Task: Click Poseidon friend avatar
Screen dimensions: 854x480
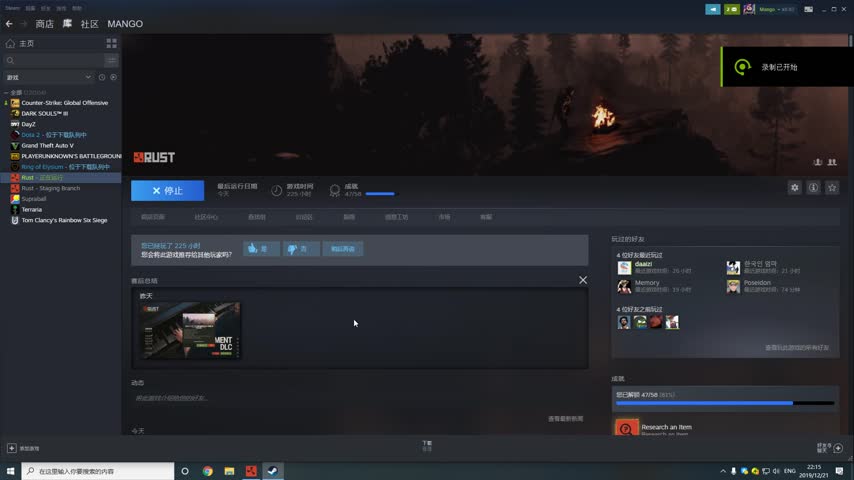Action: pyautogui.click(x=733, y=286)
